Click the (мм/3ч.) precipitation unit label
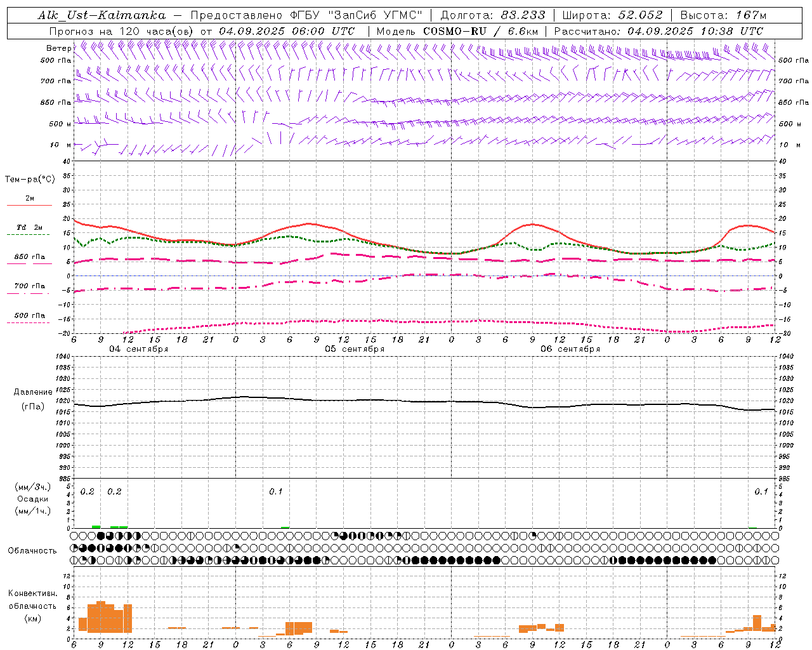Image resolution: width=812 pixels, height=650 pixels. coord(33,487)
